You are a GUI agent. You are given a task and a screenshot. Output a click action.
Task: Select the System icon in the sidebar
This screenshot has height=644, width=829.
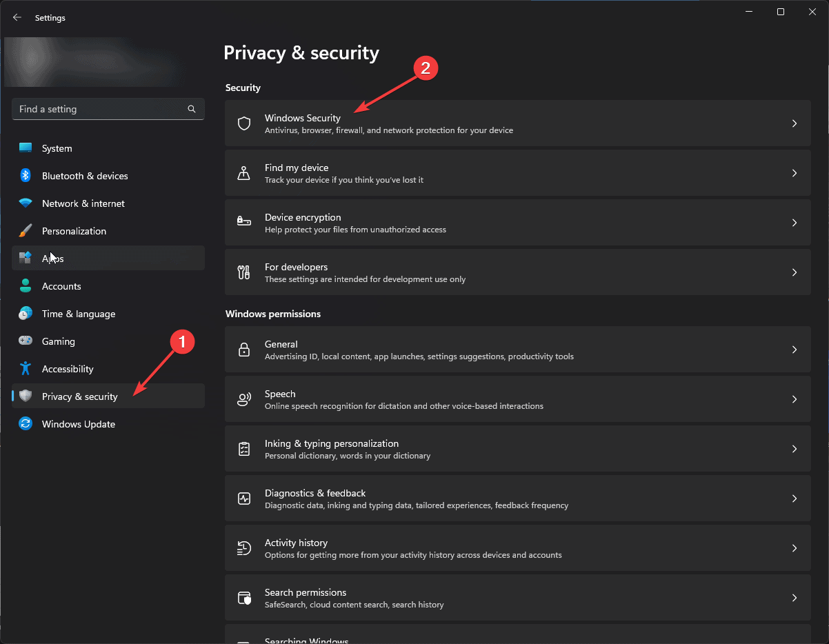(x=26, y=148)
